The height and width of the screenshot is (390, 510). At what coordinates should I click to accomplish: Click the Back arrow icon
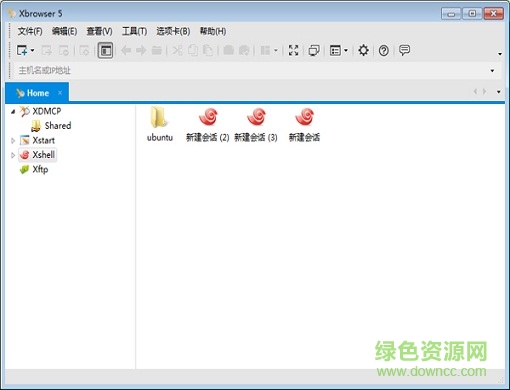coord(126,51)
